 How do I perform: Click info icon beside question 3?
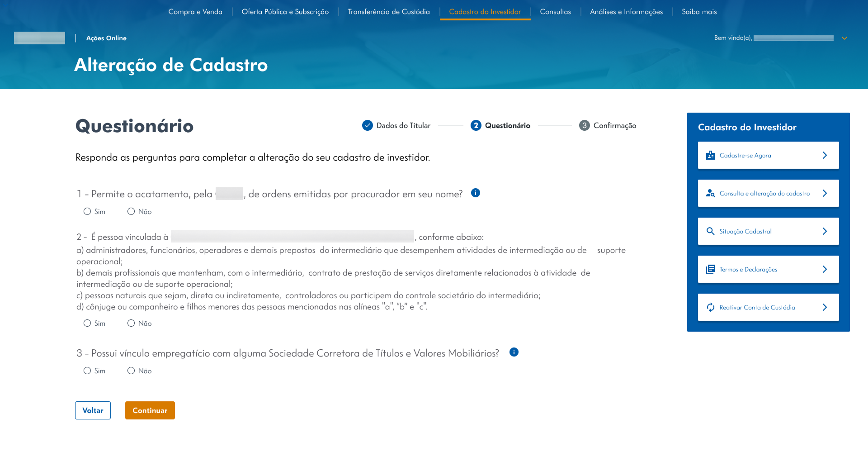click(x=514, y=352)
